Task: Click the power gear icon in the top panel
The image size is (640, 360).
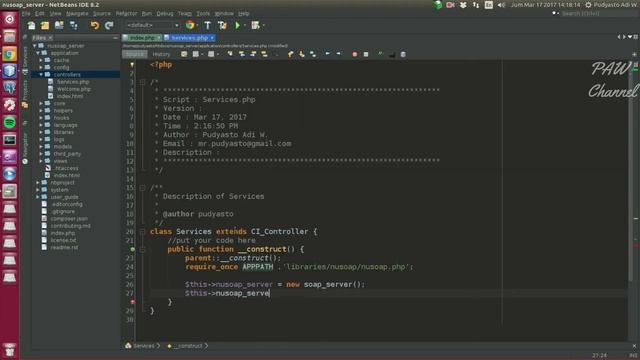Action: (588, 5)
